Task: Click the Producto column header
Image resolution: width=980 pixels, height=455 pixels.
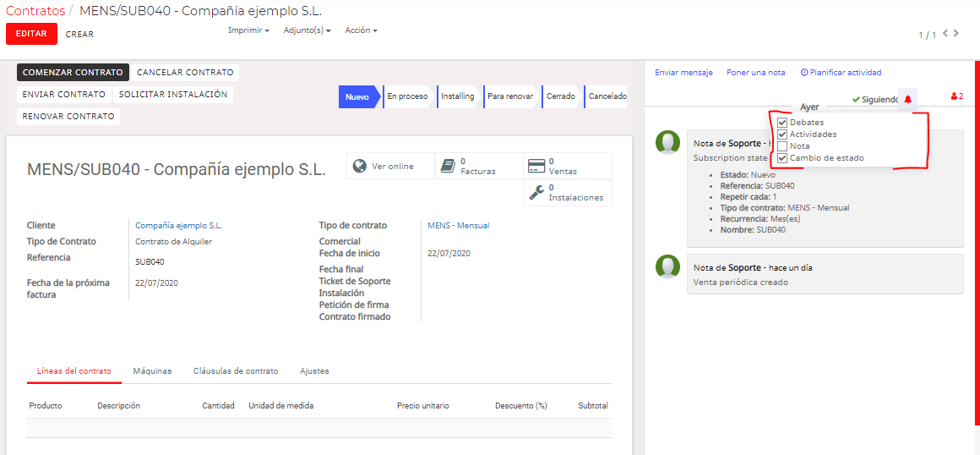Action: pos(46,406)
